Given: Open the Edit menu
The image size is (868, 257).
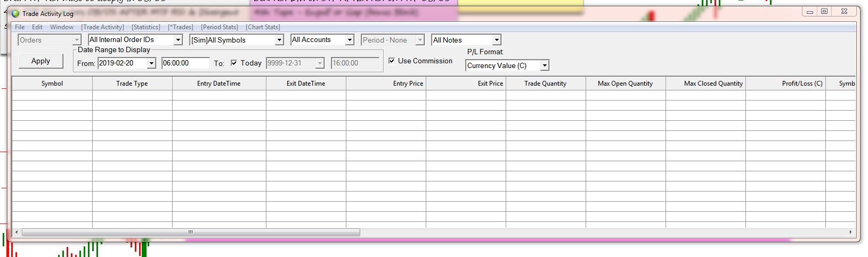Looking at the screenshot, I should tap(37, 27).
